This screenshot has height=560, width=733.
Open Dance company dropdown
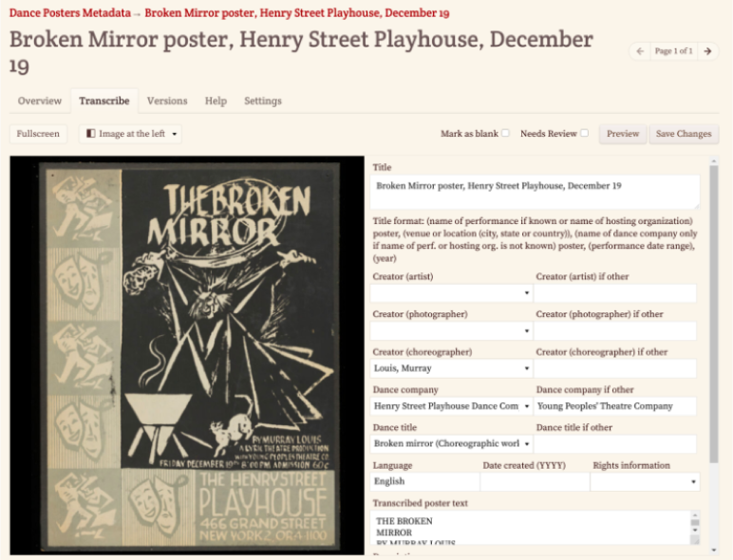click(451, 406)
